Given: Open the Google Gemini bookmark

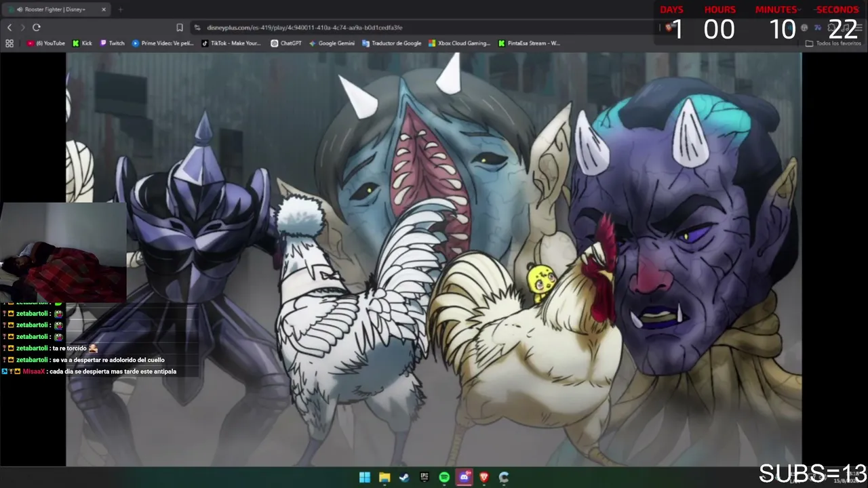Looking at the screenshot, I should coord(332,43).
